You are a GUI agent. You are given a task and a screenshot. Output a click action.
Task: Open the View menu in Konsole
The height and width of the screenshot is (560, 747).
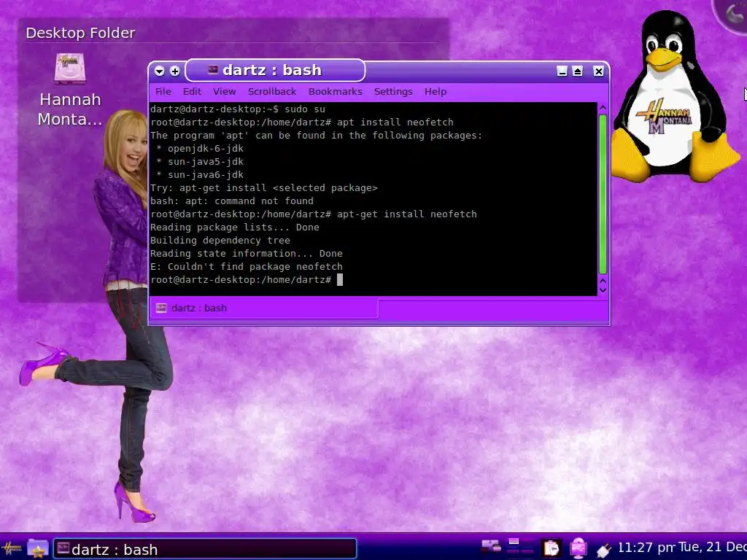point(224,91)
